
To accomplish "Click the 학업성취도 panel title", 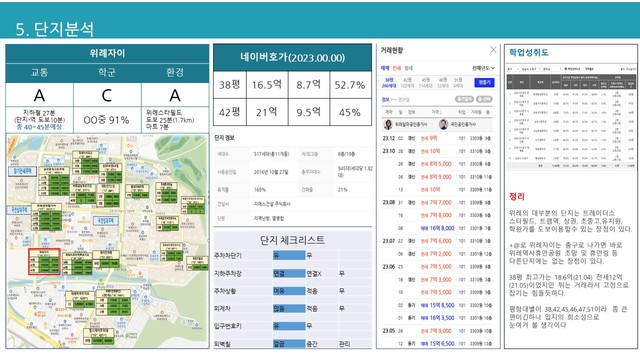I will pyautogui.click(x=529, y=52).
